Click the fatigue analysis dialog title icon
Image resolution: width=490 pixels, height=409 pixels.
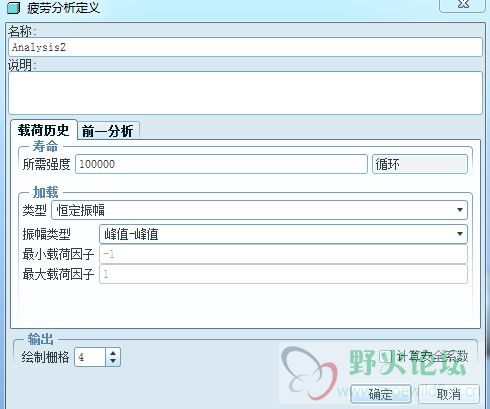tap(13, 7)
